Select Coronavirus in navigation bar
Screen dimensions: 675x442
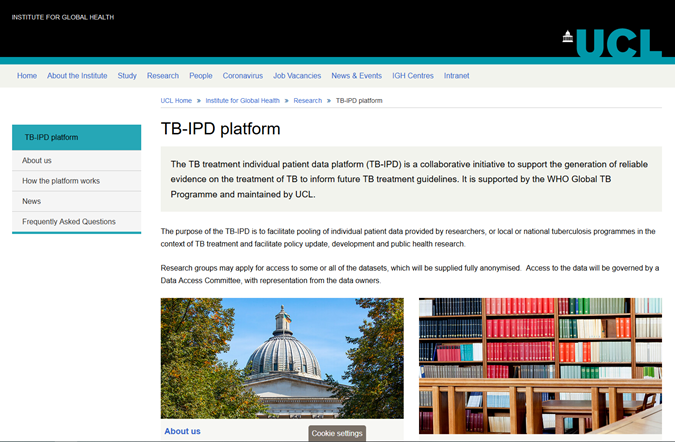pyautogui.click(x=243, y=76)
